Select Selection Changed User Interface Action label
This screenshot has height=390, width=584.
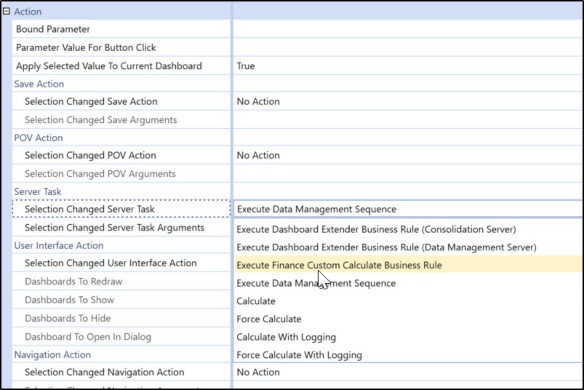tap(110, 263)
